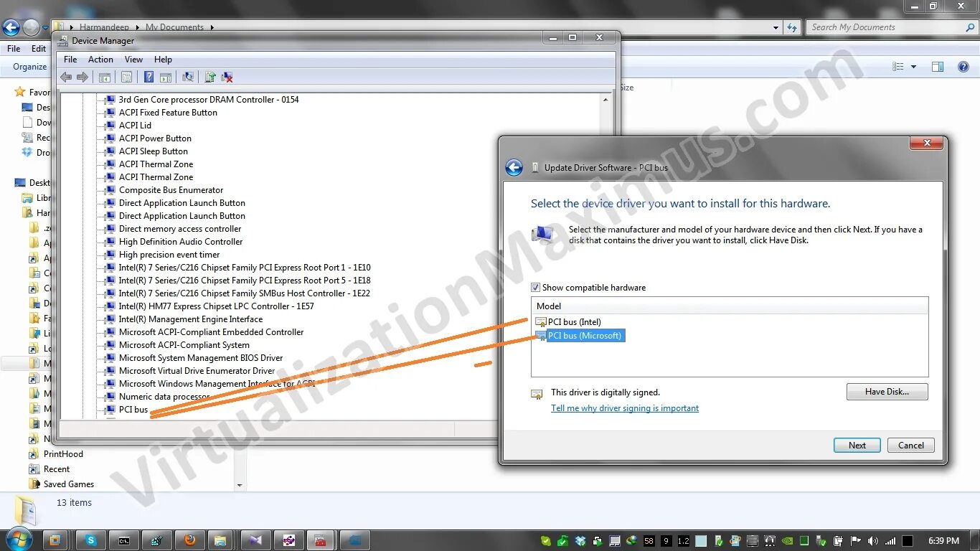Click volume speaker icon in system tray
Viewport: 980px width, 551px height.
[872, 541]
